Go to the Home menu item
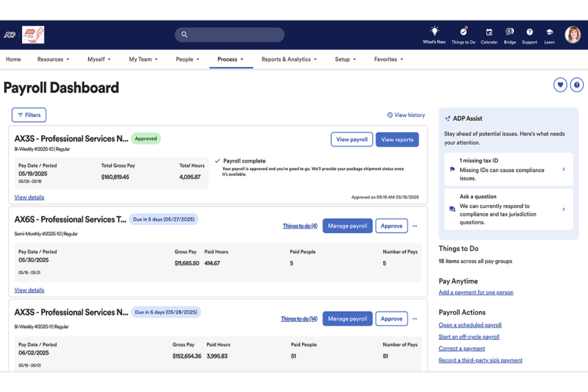 [13, 59]
